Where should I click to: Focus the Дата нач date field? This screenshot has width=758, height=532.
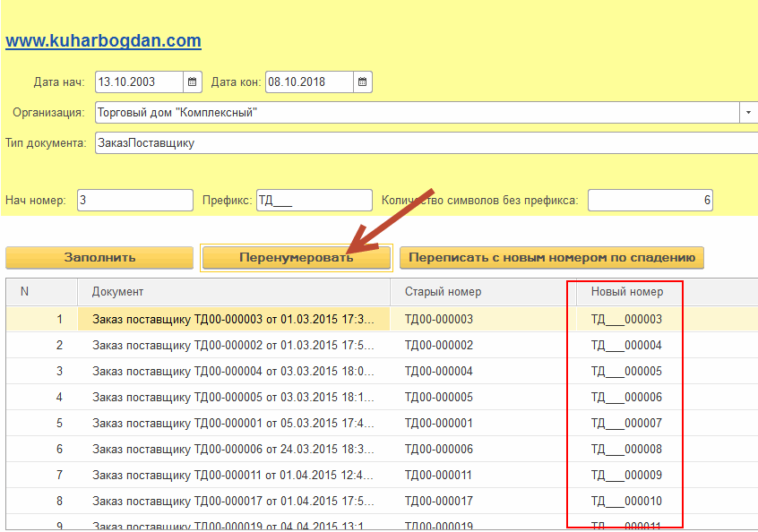(x=139, y=82)
